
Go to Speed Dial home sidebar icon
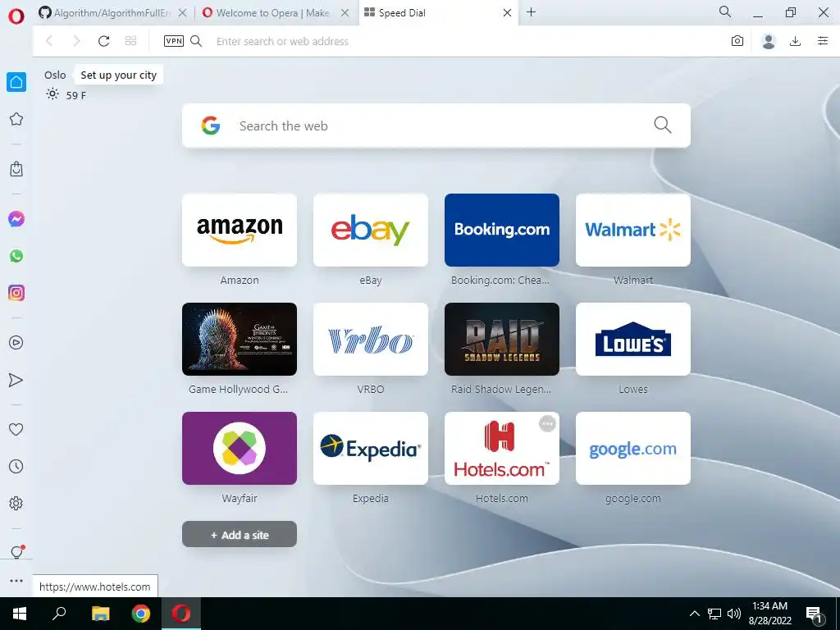(16, 82)
